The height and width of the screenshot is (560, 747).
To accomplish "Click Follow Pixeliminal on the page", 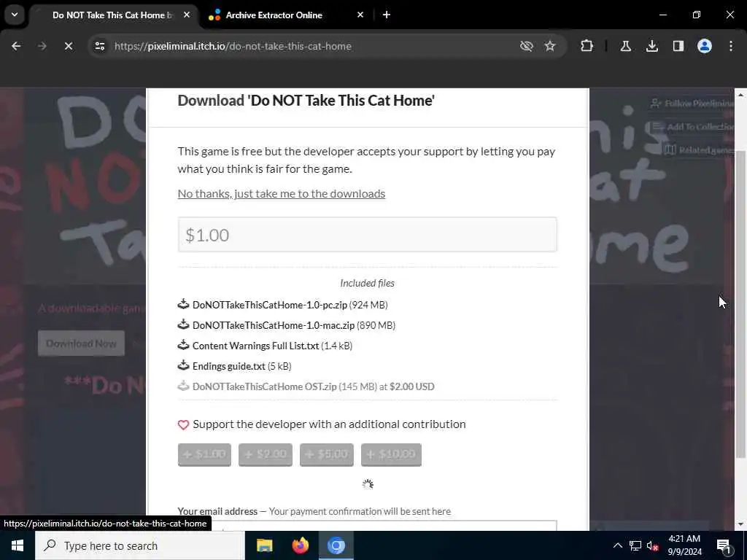I will [692, 104].
